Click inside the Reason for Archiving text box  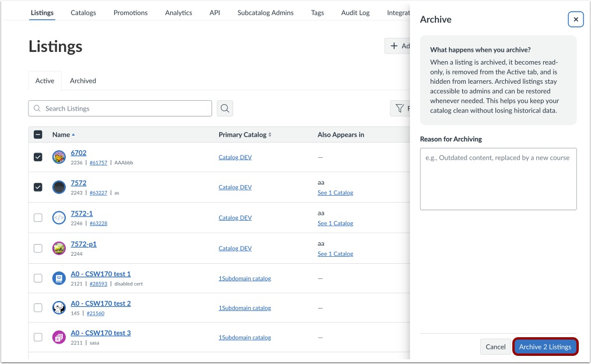click(x=497, y=178)
